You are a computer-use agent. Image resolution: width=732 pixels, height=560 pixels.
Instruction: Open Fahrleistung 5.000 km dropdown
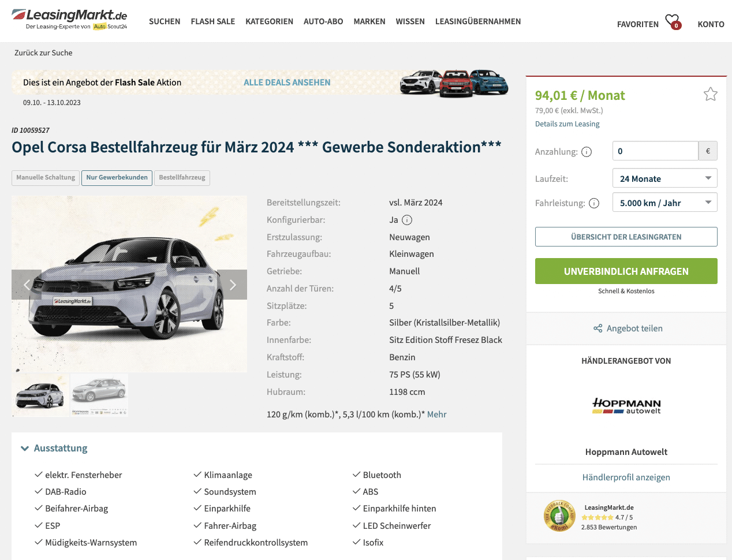pos(665,203)
